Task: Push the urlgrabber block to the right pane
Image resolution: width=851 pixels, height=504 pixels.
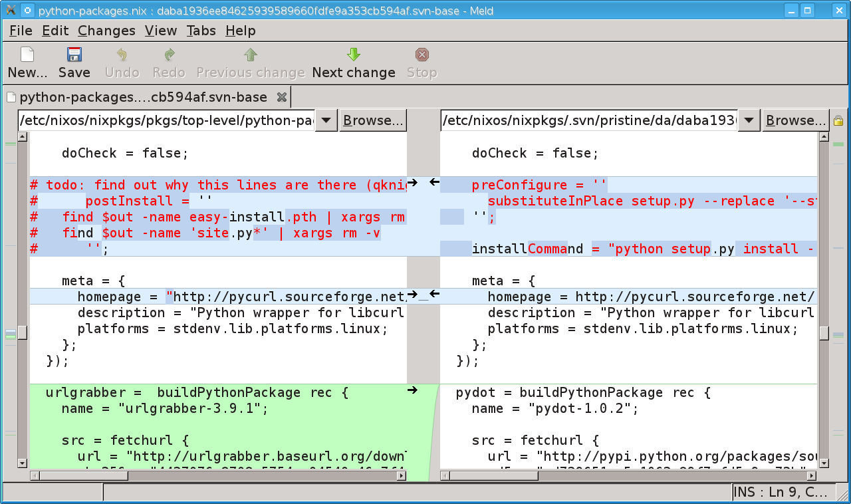Action: click(412, 390)
